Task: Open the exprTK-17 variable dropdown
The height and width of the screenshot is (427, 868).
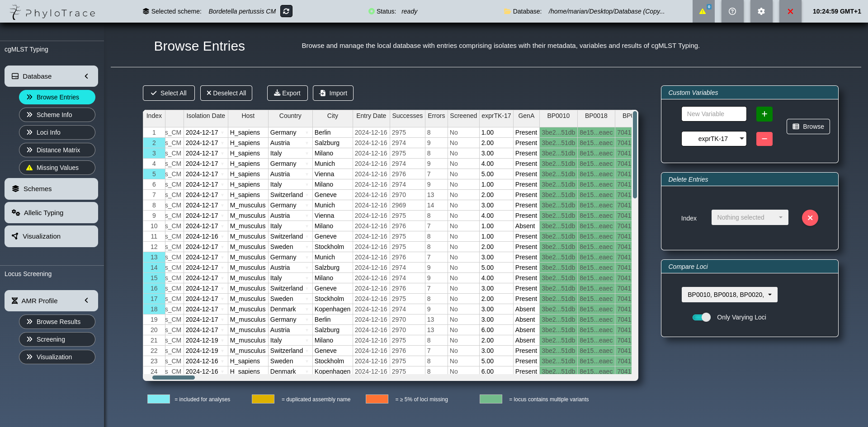Action: (713, 139)
